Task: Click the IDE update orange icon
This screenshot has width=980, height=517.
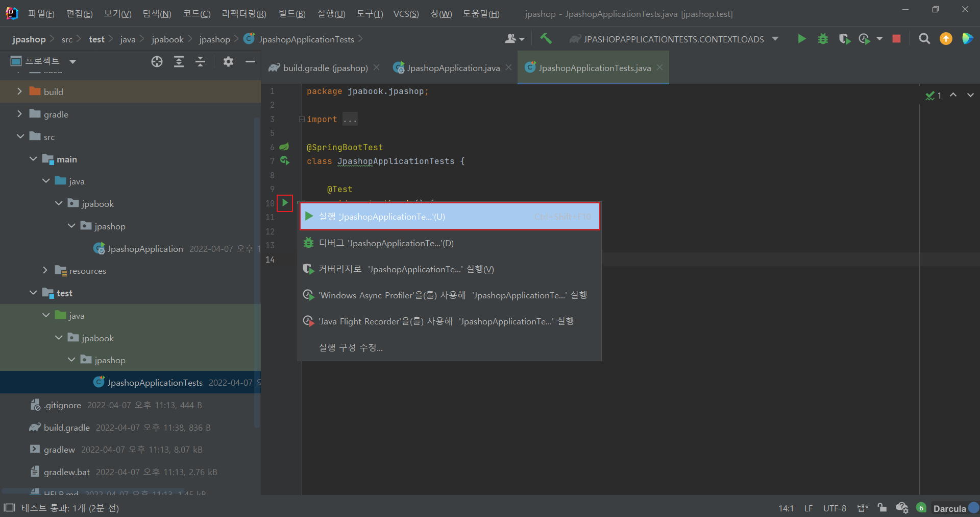Action: click(946, 39)
